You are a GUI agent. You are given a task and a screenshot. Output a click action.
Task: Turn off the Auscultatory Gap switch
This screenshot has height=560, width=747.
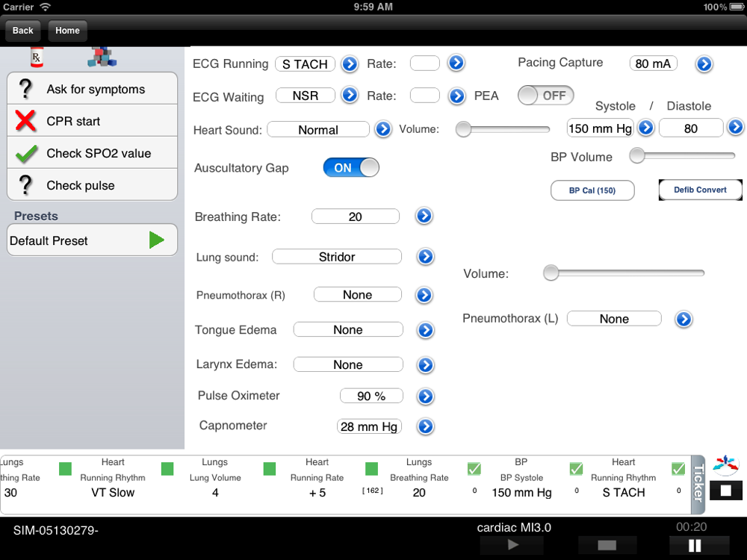(351, 167)
